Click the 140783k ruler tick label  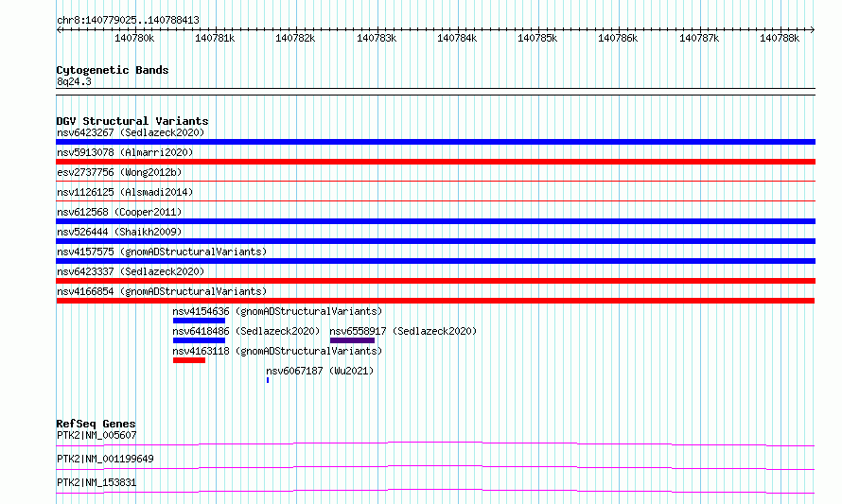(x=377, y=38)
